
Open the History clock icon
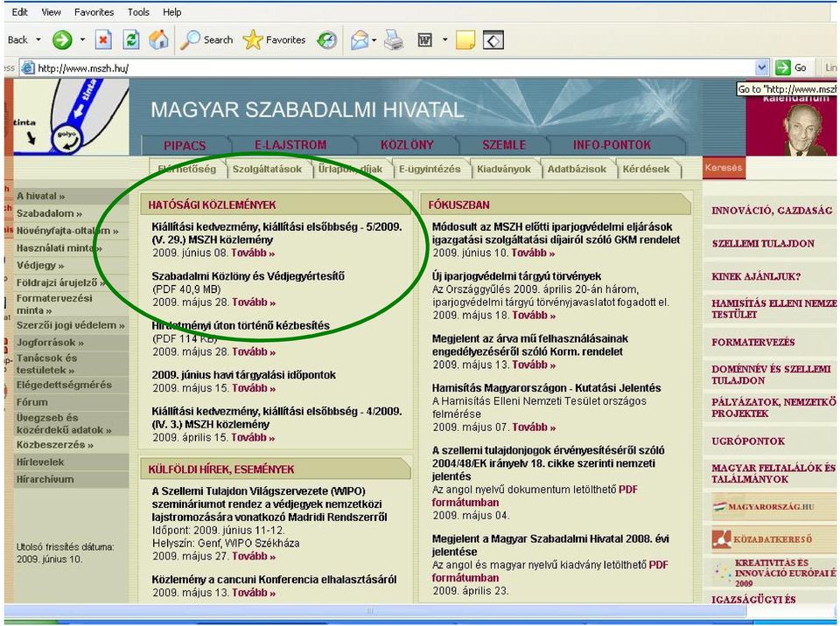(326, 39)
